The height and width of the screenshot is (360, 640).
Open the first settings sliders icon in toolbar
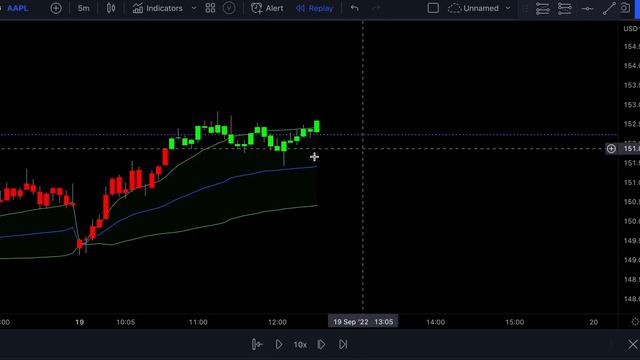542,9
